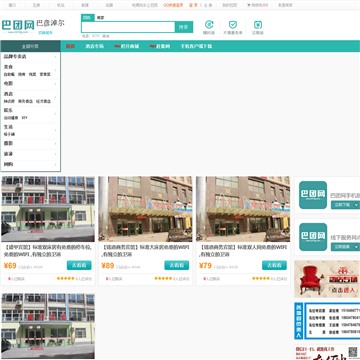Open the 酒店专场 navigation tab

(94, 46)
